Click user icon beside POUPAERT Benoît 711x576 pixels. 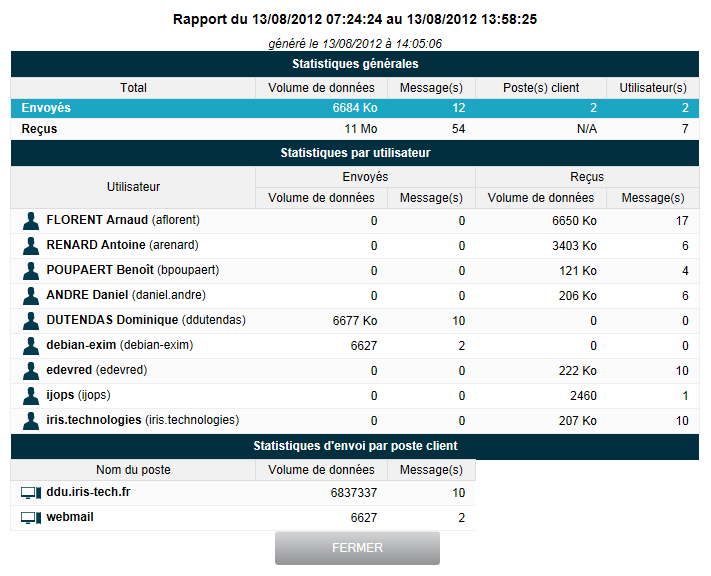(31, 271)
